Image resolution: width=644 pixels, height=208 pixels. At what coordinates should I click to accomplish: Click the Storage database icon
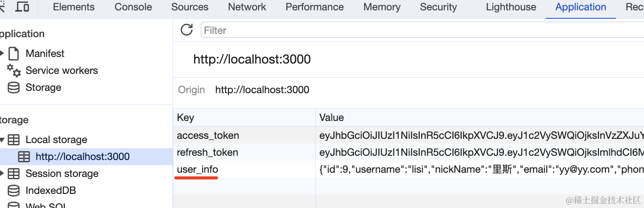[x=14, y=88]
